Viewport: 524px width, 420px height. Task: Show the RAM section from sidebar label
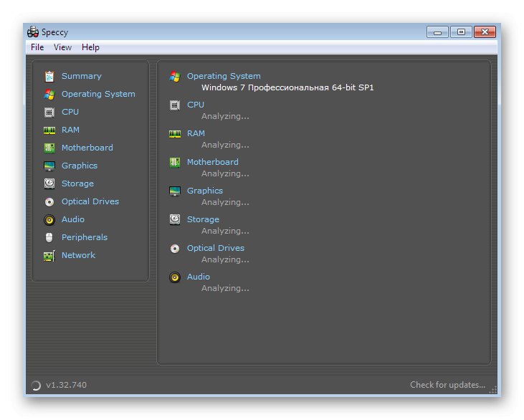pyautogui.click(x=70, y=130)
